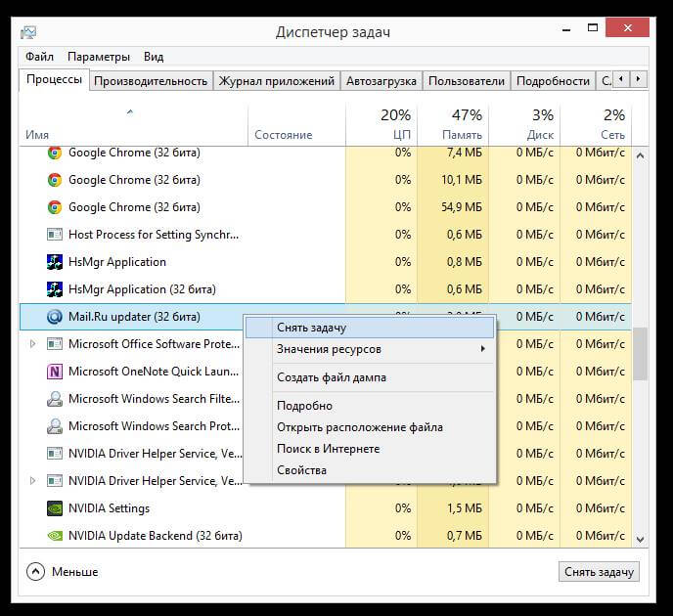The width and height of the screenshot is (673, 616).
Task: Click the scrollbar up arrow
Action: click(x=640, y=156)
